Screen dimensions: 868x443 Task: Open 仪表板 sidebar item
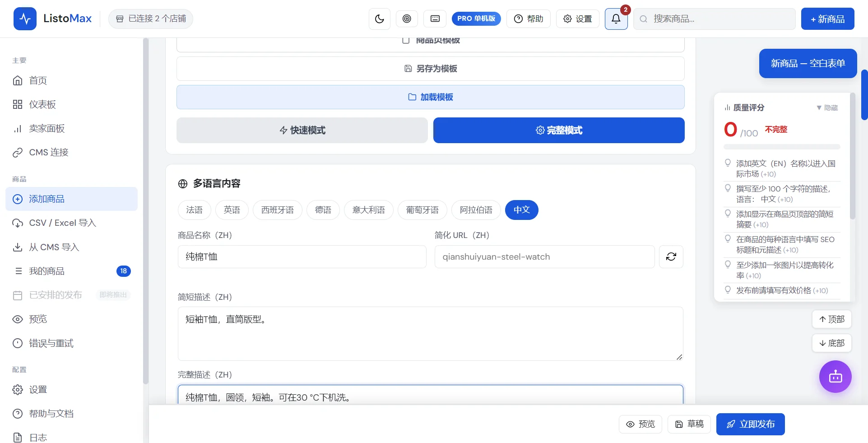71,104
